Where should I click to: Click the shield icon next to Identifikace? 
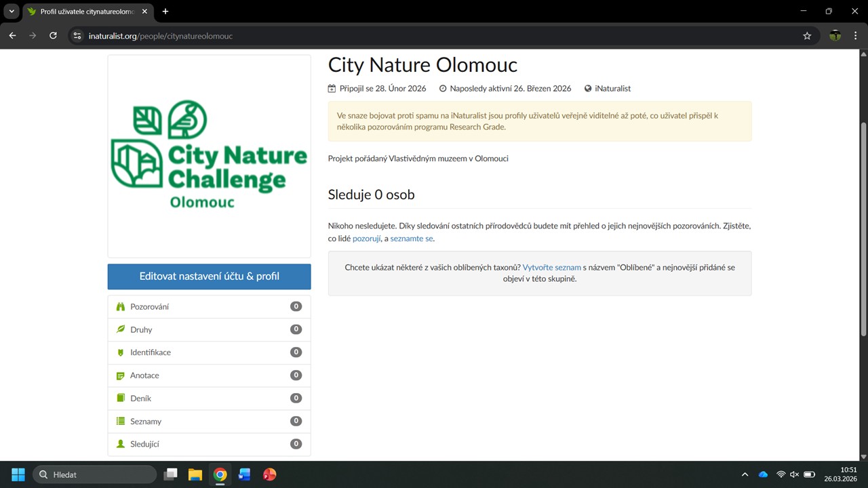pyautogui.click(x=121, y=352)
